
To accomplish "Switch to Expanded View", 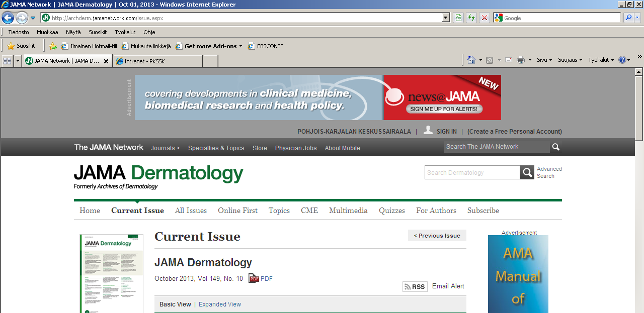I will 220,304.
